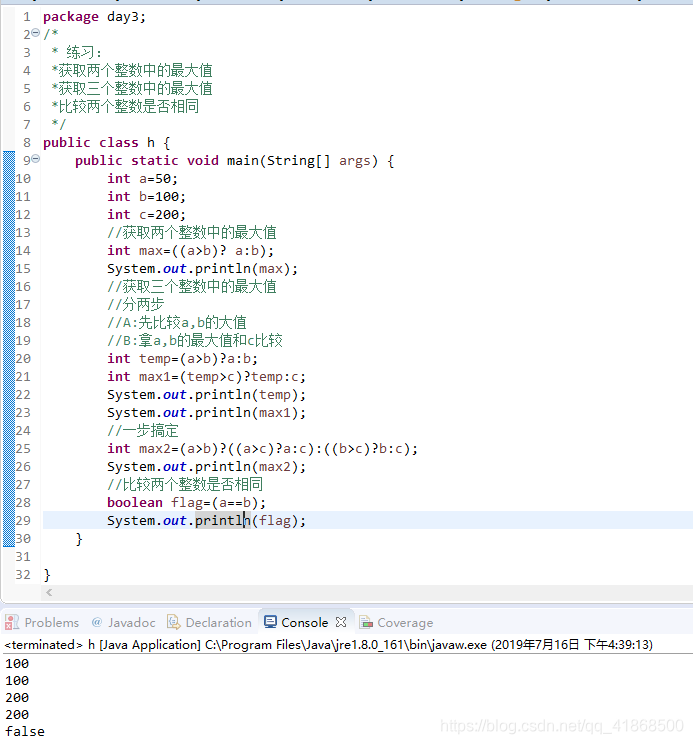Viewport: 693px width, 744px height.
Task: Click the editor horizontal scrollbar left arrow
Action: pos(49,592)
